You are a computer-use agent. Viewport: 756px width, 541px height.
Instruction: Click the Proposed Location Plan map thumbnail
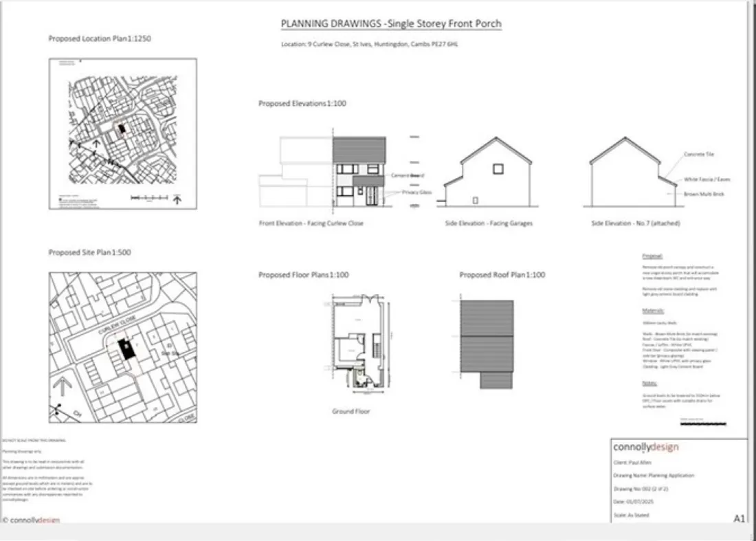(123, 133)
